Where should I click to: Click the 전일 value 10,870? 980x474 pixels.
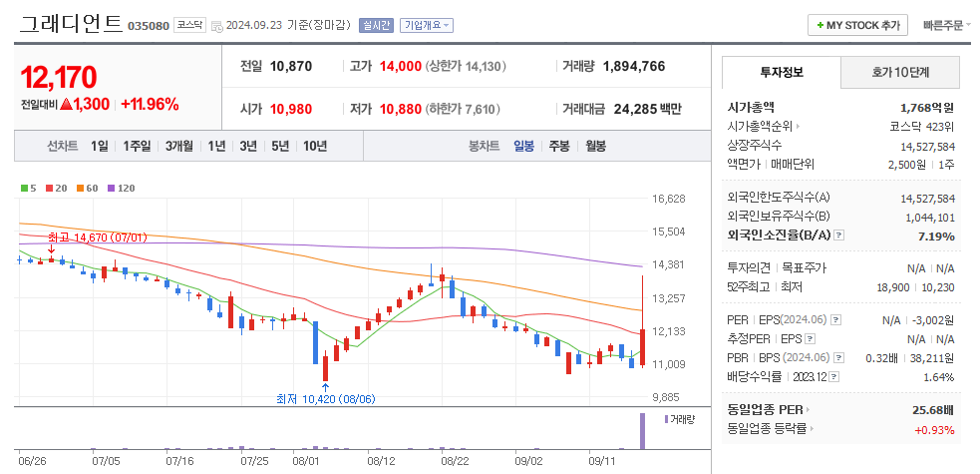coord(291,66)
